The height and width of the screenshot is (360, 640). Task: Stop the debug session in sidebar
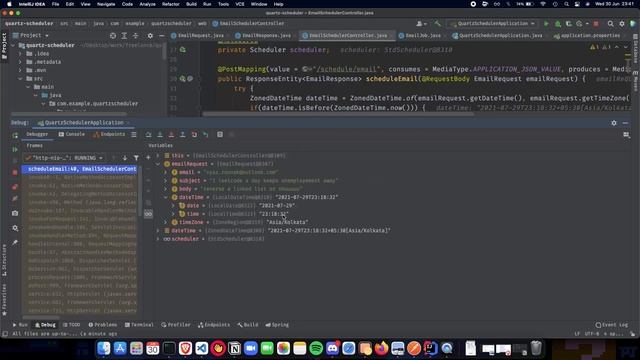click(15, 172)
